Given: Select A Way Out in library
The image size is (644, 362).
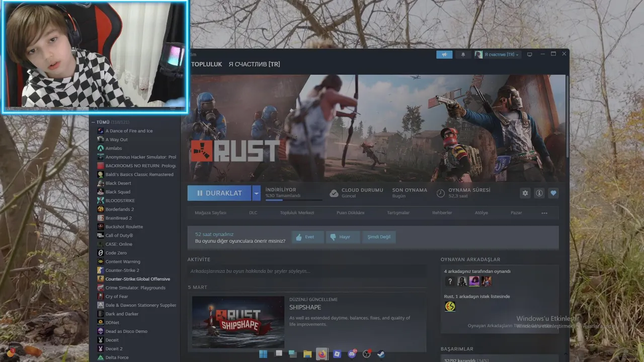Looking at the screenshot, I should click(116, 140).
